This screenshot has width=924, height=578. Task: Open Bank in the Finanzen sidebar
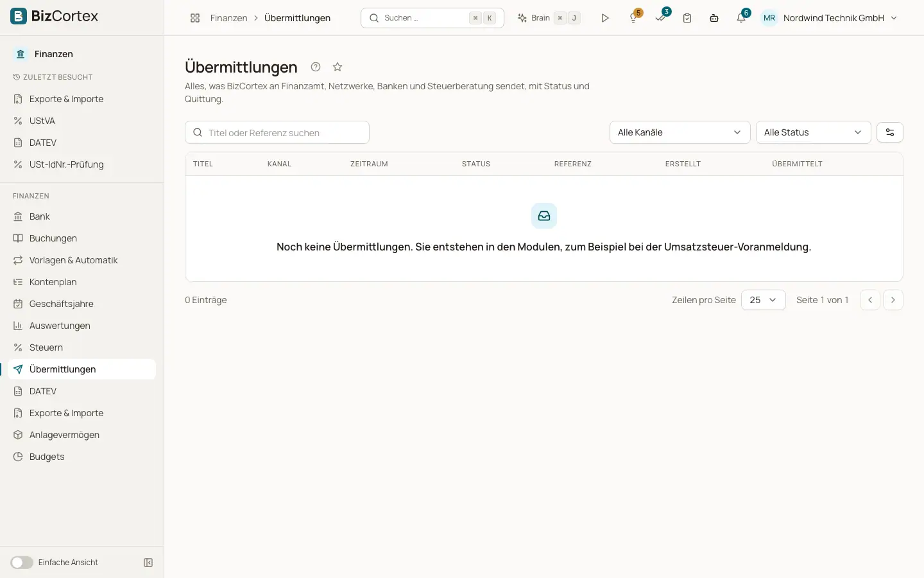pyautogui.click(x=82, y=216)
